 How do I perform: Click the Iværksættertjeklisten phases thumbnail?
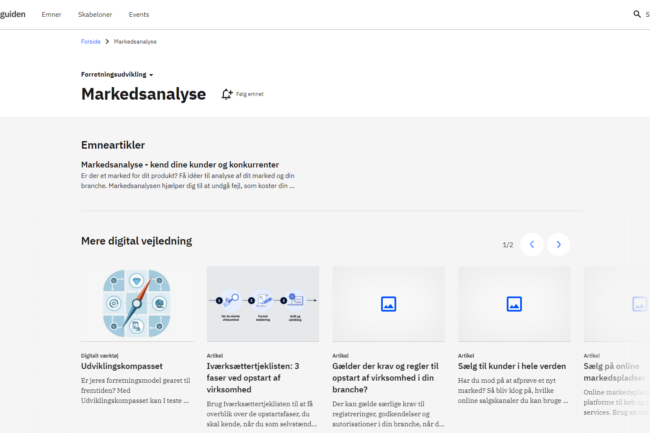[x=262, y=303]
